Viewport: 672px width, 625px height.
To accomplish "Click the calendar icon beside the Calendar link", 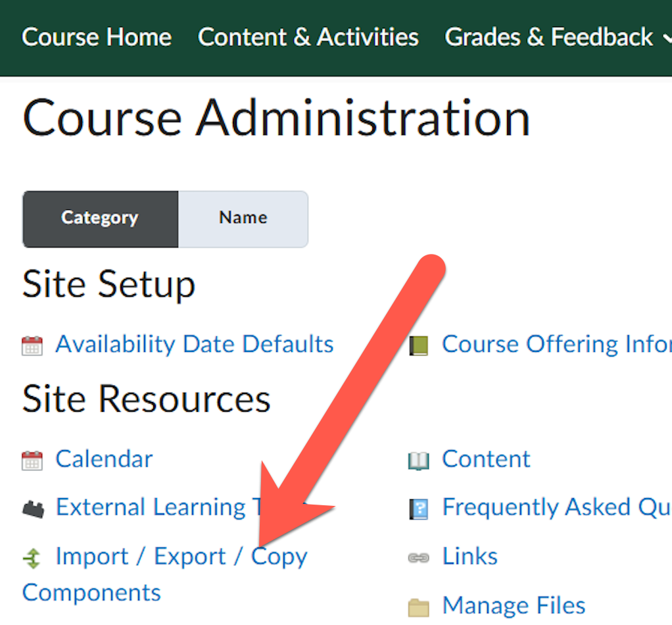I will tap(32, 460).
